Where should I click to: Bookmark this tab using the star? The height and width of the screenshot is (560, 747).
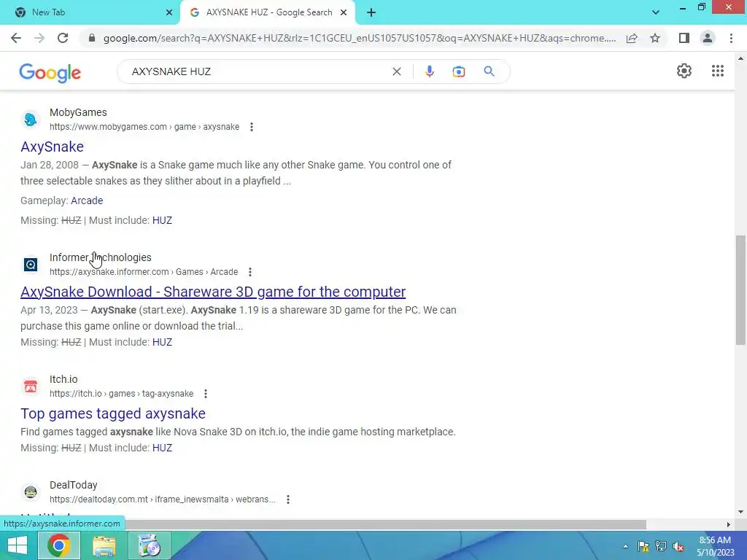pyautogui.click(x=655, y=38)
